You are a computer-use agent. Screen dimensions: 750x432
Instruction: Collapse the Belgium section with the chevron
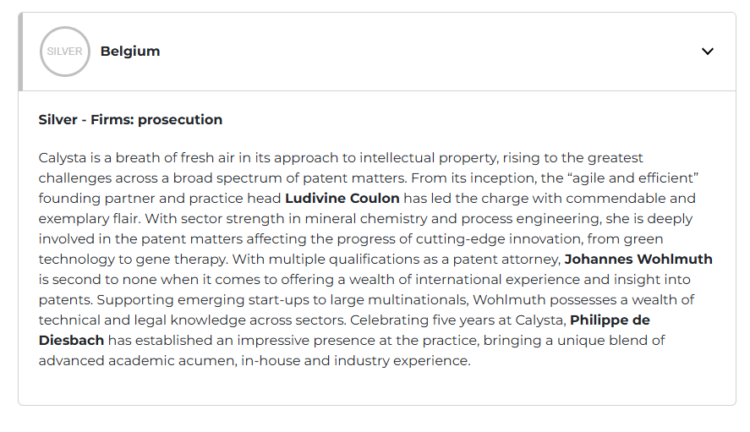(708, 52)
